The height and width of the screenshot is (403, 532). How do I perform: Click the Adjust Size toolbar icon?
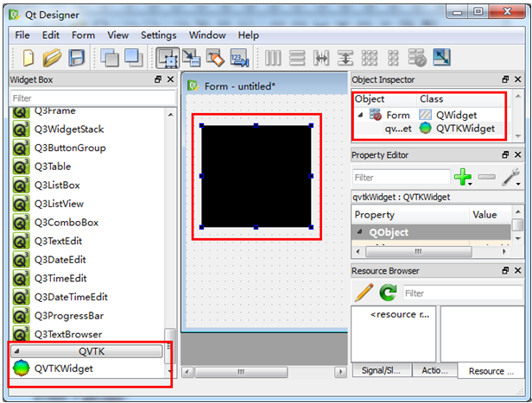point(441,57)
